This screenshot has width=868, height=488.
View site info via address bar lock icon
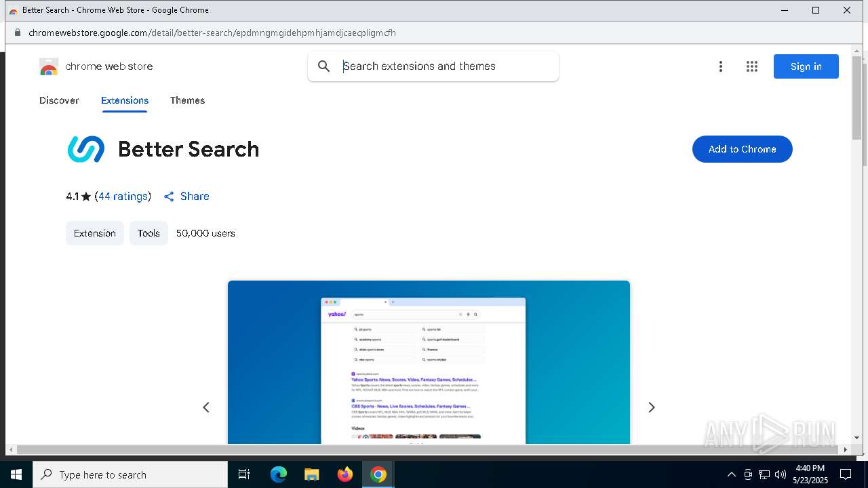pos(18,33)
